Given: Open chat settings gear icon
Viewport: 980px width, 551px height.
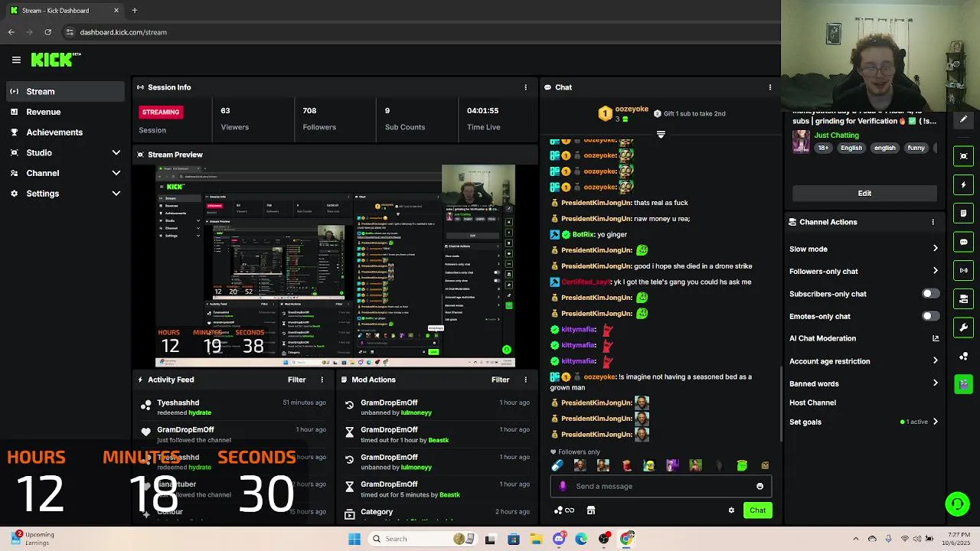Looking at the screenshot, I should (x=731, y=510).
